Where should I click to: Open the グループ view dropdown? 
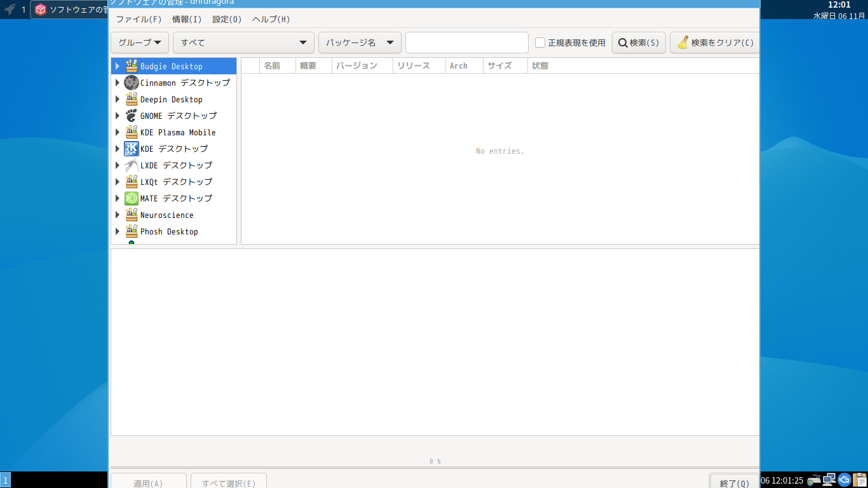point(140,43)
